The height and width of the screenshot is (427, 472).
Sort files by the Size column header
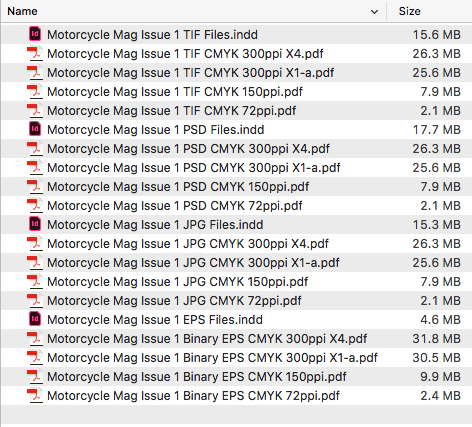(x=410, y=11)
